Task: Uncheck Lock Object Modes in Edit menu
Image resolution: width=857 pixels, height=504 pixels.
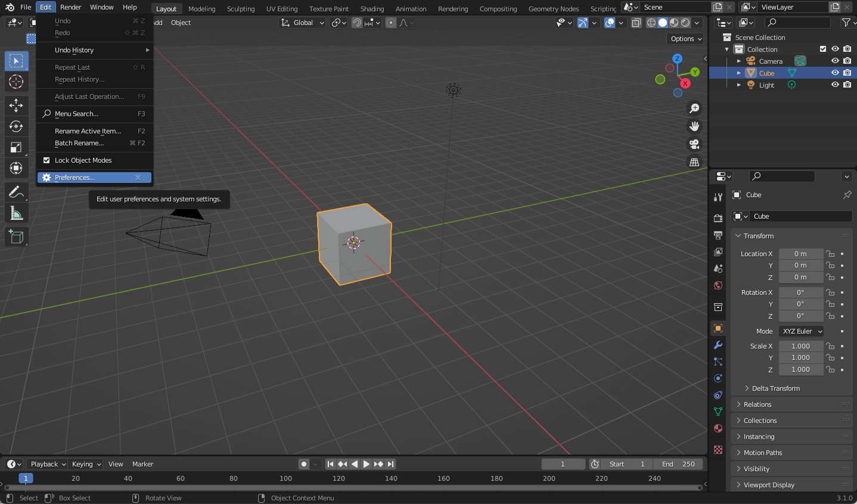Action: (46, 160)
